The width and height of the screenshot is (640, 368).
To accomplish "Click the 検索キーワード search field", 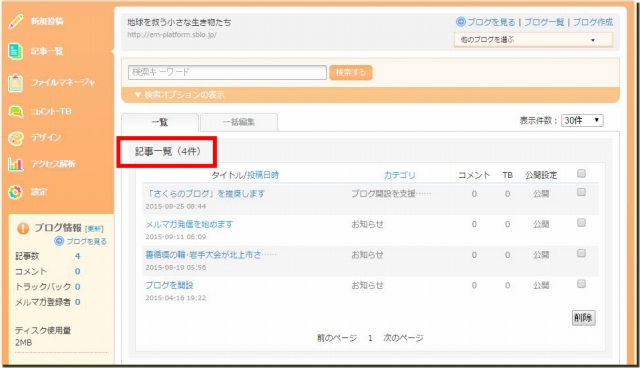I will pyautogui.click(x=227, y=72).
